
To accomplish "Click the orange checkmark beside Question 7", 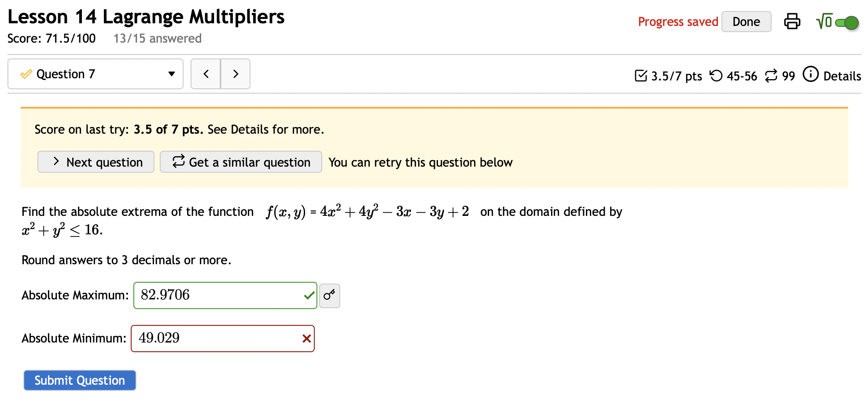I will pyautogui.click(x=26, y=74).
